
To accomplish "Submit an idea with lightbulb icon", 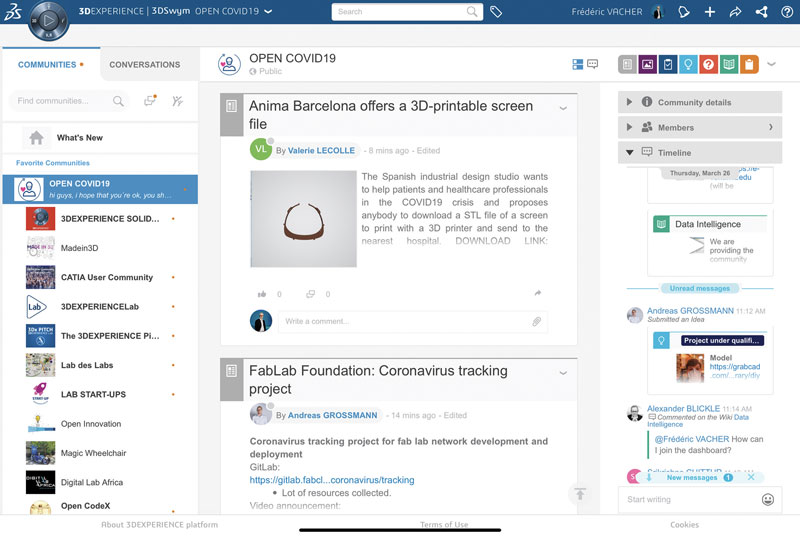I will pyautogui.click(x=688, y=64).
